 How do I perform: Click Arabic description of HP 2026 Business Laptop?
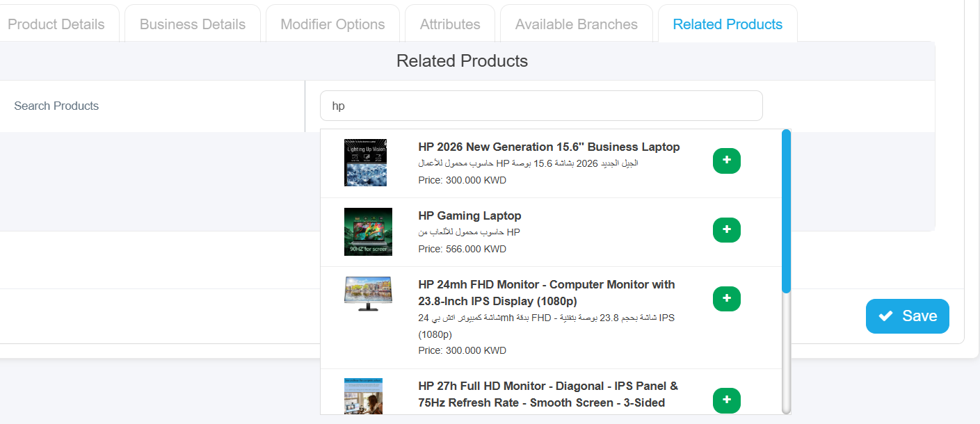coord(528,163)
